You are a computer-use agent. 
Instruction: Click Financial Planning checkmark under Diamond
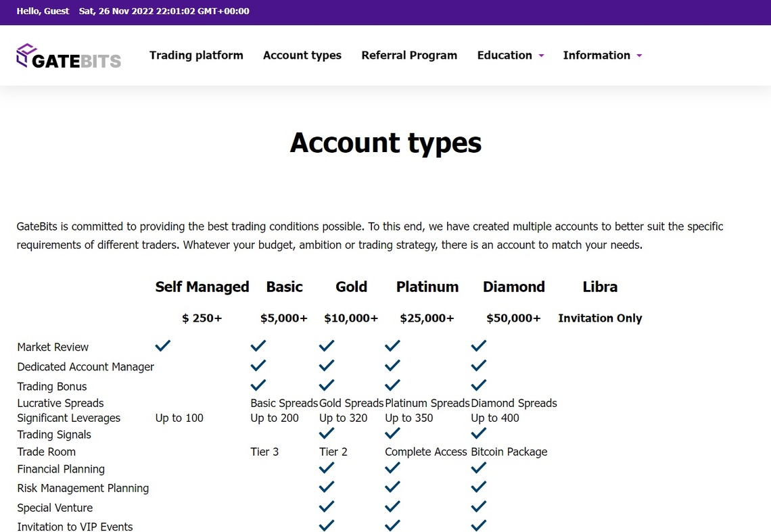[x=478, y=468]
